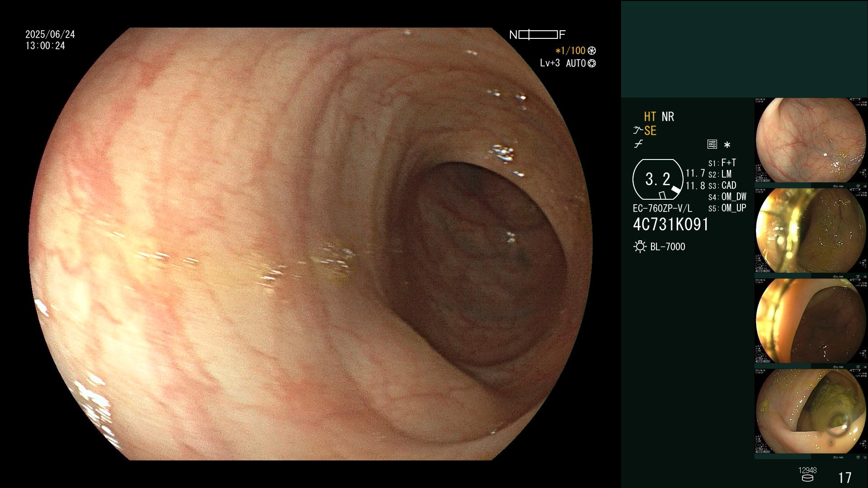Select the S2: LM switch assignment
868x488 pixels.
[x=720, y=174]
